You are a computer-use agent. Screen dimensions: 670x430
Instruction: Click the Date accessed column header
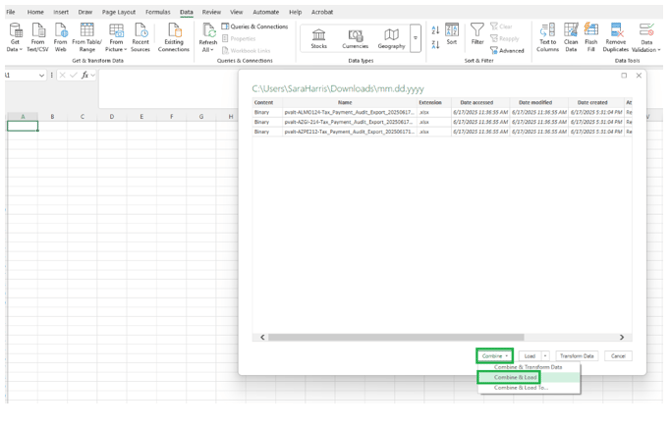tap(480, 103)
